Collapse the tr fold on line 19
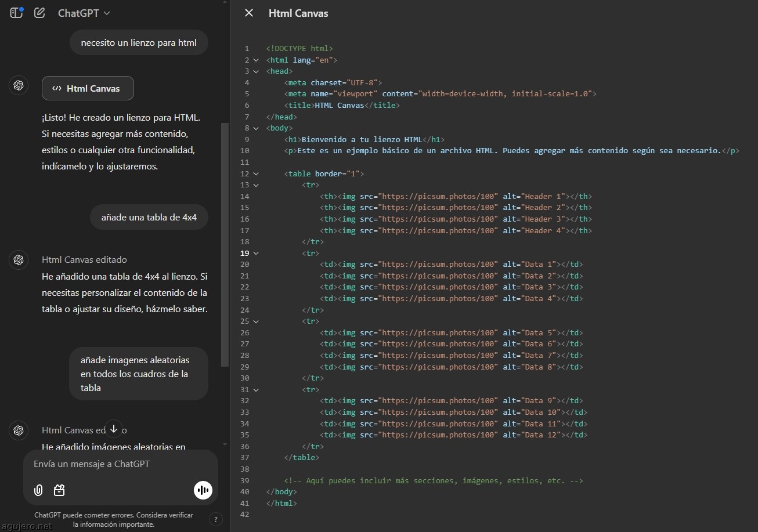This screenshot has height=532, width=758. point(256,253)
